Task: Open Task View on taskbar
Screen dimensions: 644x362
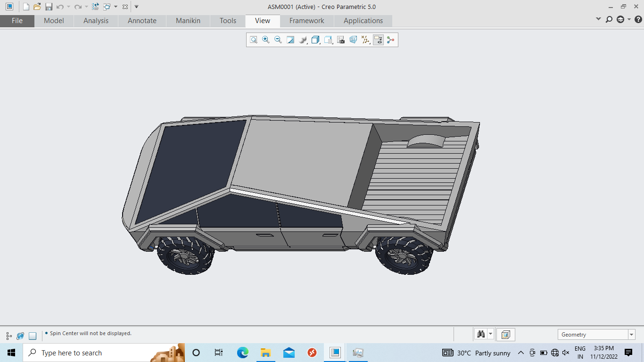Action: (x=219, y=353)
